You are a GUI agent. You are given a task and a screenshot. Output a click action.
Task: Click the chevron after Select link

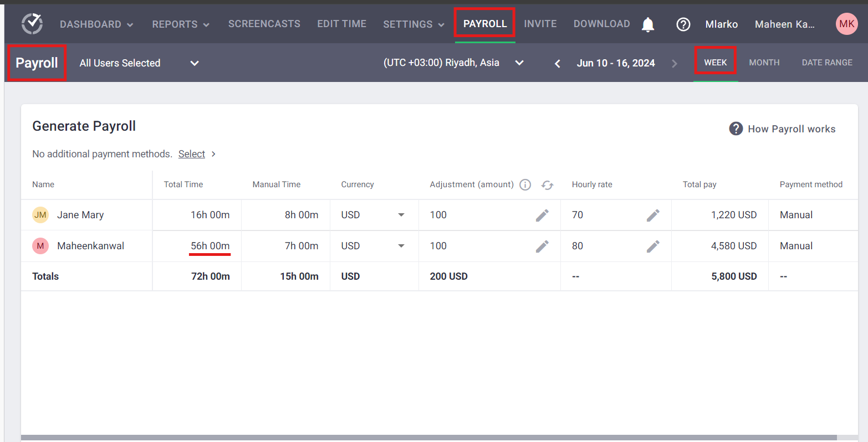213,154
